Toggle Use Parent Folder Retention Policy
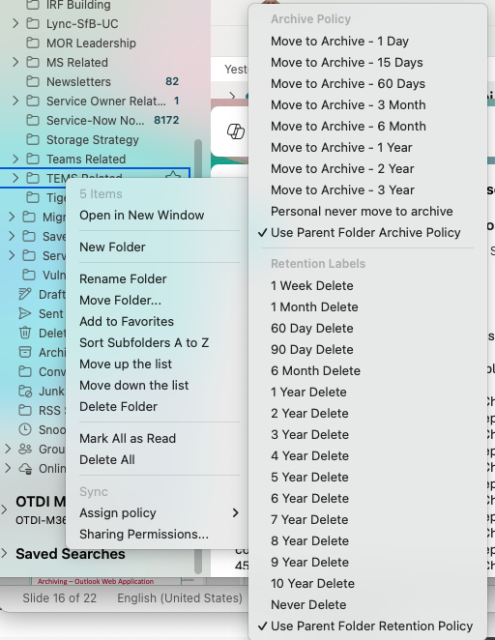This screenshot has height=640, width=495. pyautogui.click(x=372, y=626)
